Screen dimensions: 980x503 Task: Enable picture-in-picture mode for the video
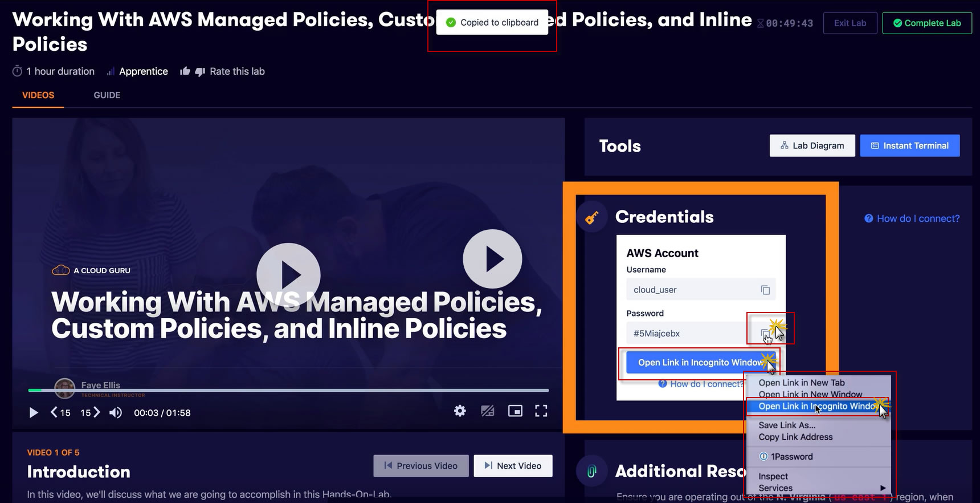(x=515, y=411)
